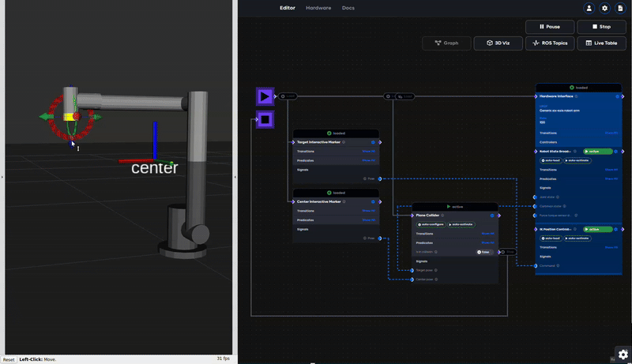
Task: Open the ROS Topics view
Action: tap(550, 43)
